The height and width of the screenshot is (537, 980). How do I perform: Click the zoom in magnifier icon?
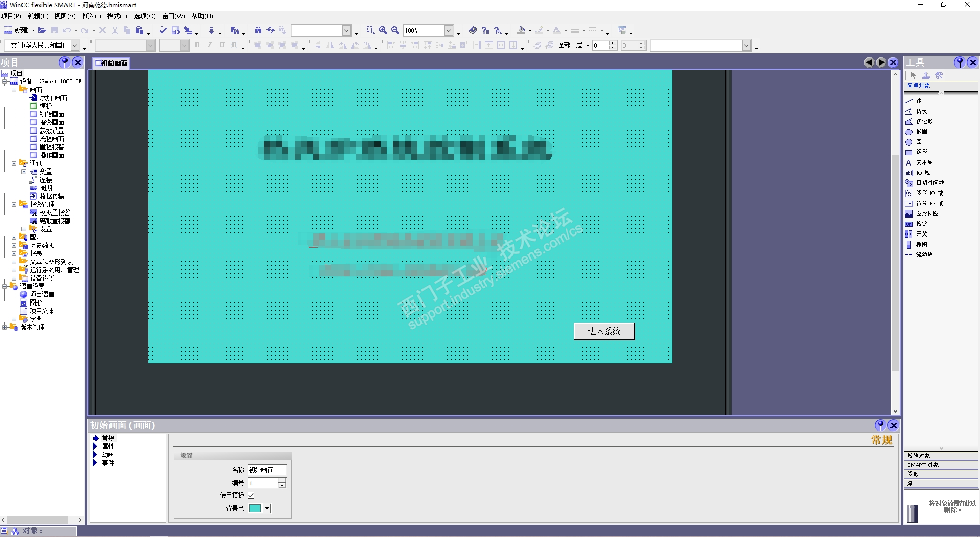pyautogui.click(x=383, y=30)
